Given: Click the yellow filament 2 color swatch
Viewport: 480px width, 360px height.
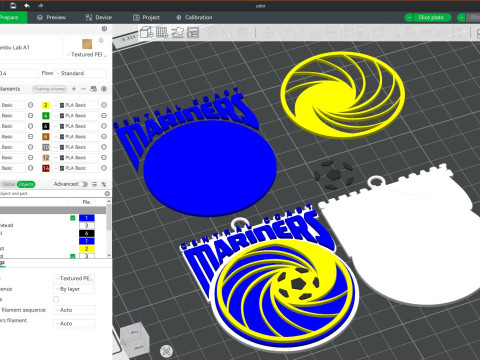Looking at the screenshot, I should coord(46,105).
